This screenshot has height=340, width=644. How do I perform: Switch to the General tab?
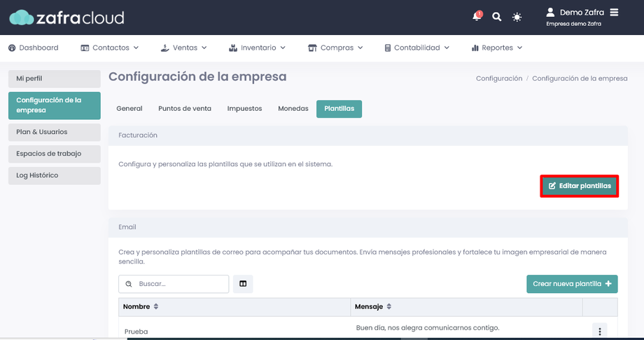pos(129,109)
